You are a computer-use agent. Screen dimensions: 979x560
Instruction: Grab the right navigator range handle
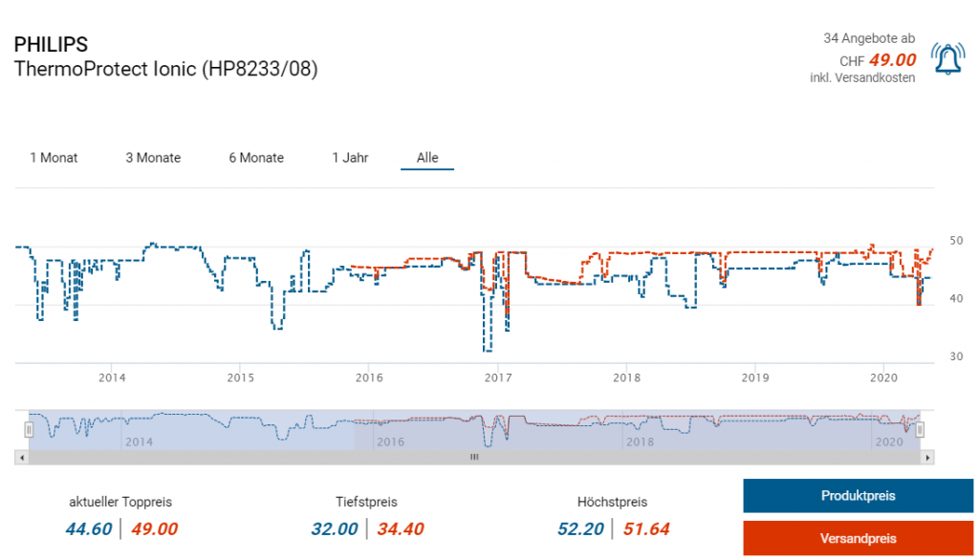[920, 430]
